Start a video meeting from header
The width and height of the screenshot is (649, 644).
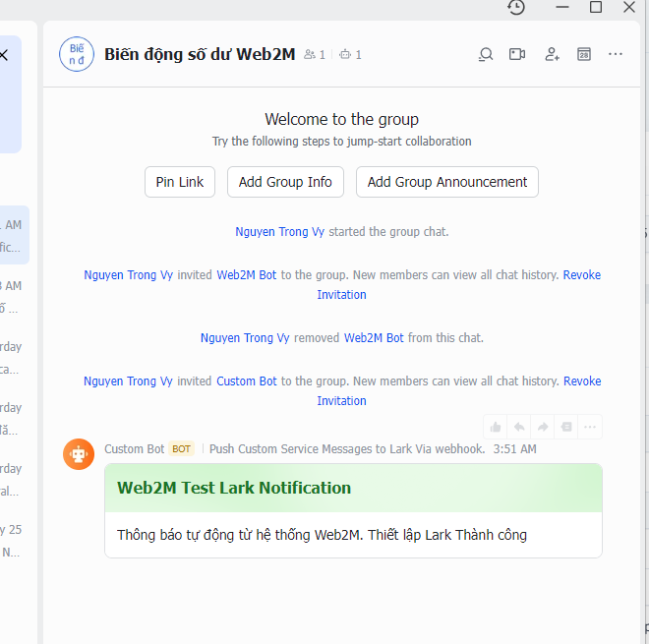pyautogui.click(x=517, y=55)
